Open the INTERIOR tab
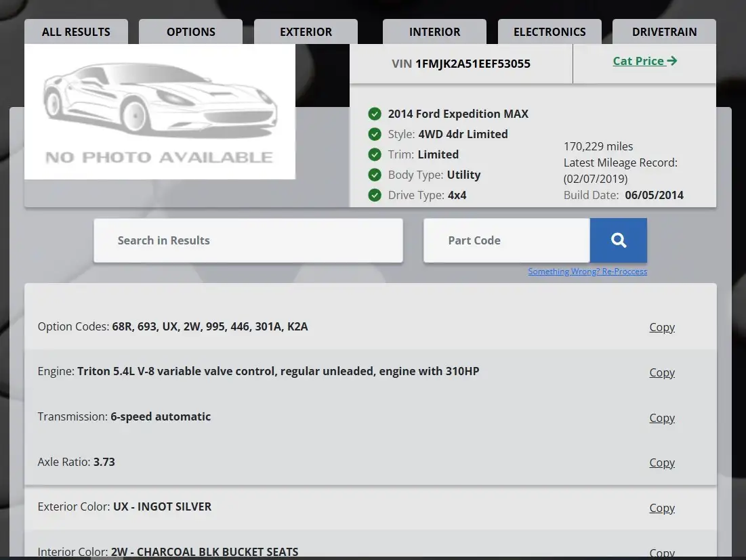Image resolution: width=746 pixels, height=560 pixels. click(434, 32)
